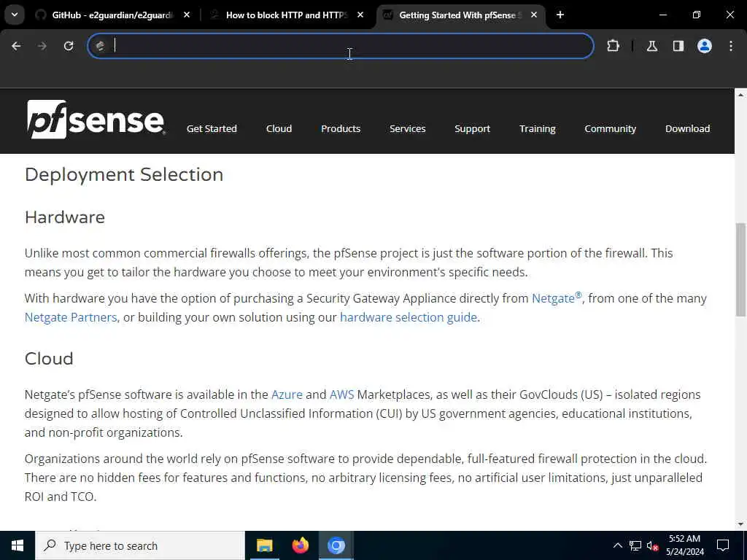The image size is (747, 560).
Task: Click the browser back arrow
Action: [16, 46]
